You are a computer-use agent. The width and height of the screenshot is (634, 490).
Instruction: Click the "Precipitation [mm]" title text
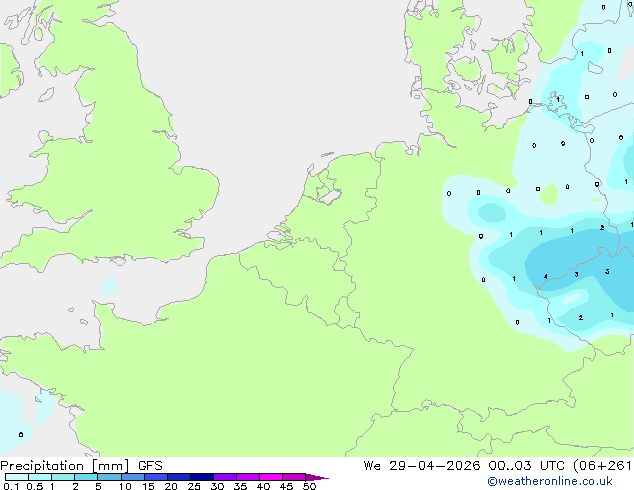(64, 466)
